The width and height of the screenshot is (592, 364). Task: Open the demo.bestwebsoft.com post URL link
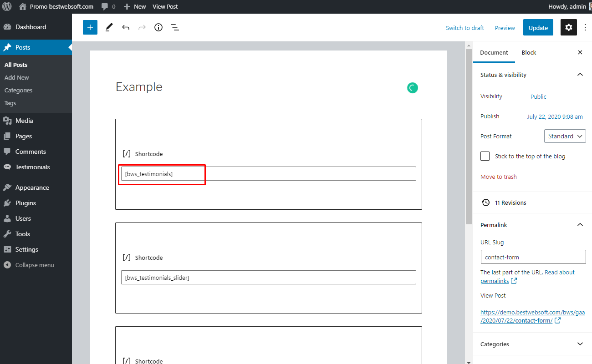pos(533,317)
